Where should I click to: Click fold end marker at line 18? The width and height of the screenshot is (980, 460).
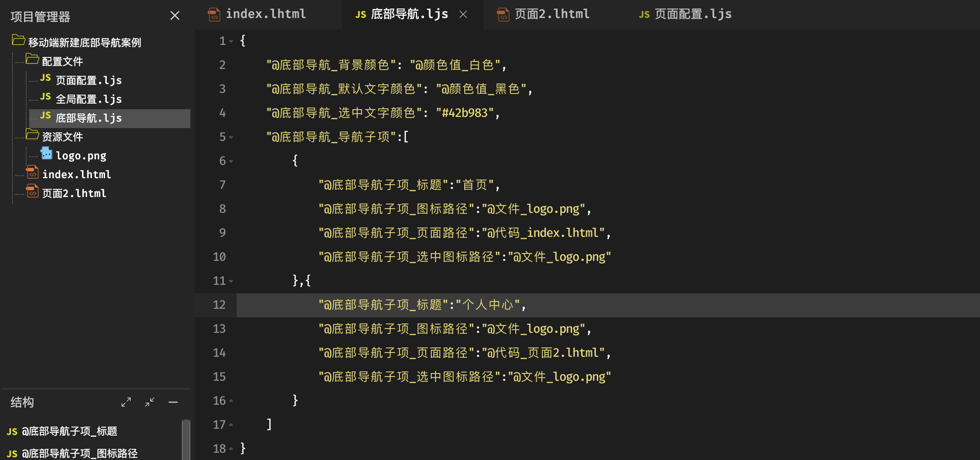(x=231, y=449)
